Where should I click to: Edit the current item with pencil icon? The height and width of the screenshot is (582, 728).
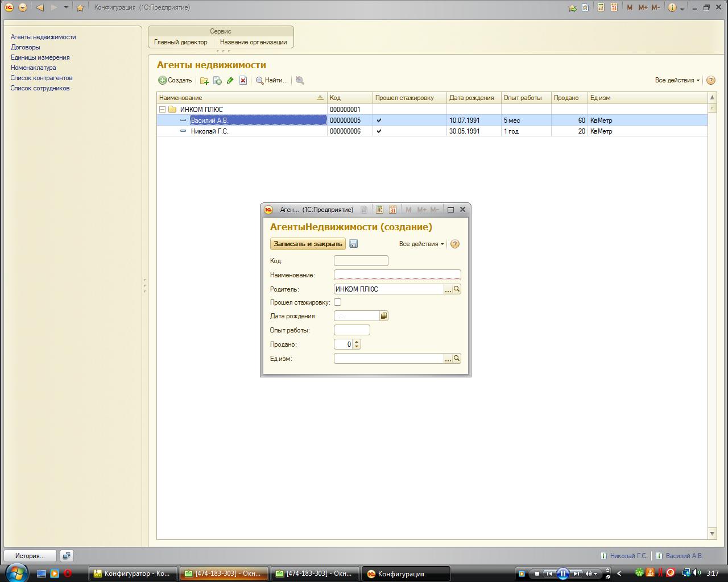230,81
